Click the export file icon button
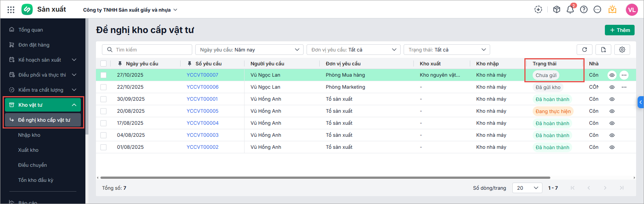Screen dimensions: 644x204 603,50
